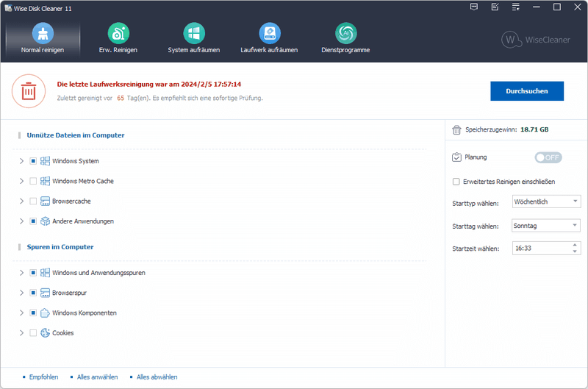Screen dimensions: 588x389
Task: Click the Windows Komponenten puzzle icon
Action: (x=45, y=313)
